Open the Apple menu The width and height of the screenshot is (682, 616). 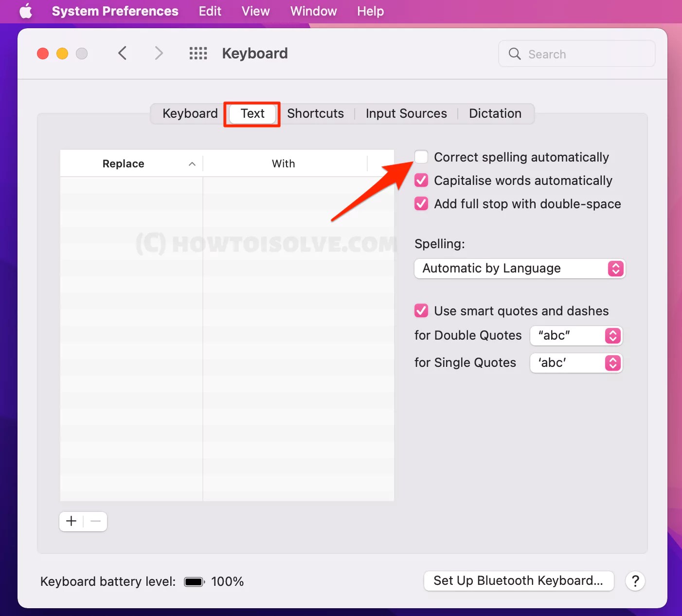click(25, 11)
